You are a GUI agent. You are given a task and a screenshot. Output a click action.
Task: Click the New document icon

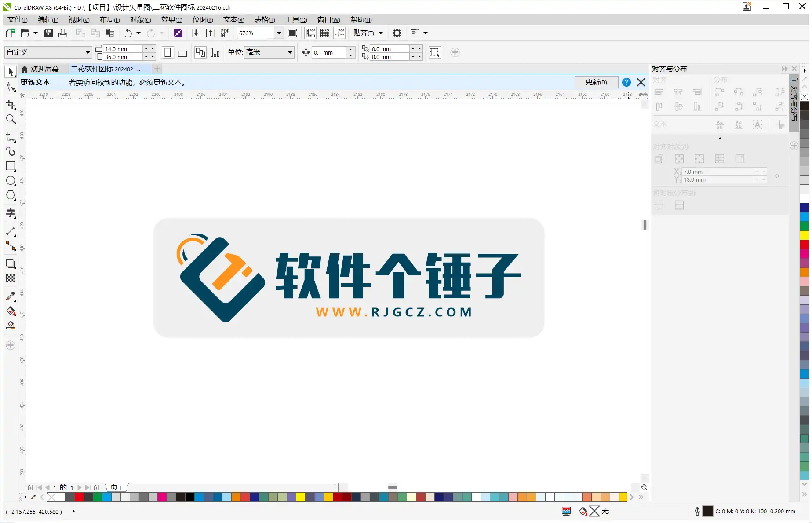coord(10,33)
